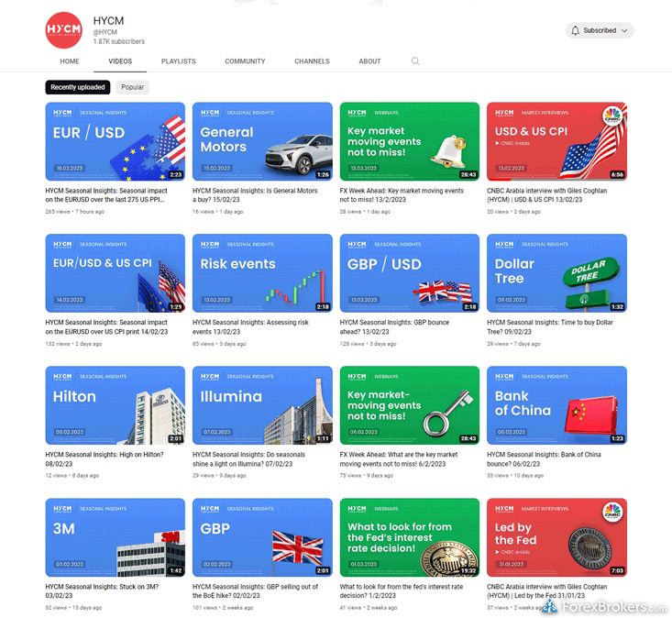The image size is (672, 618).
Task: Click title about EURUSD over last 275 US PPI
Action: click(106, 195)
